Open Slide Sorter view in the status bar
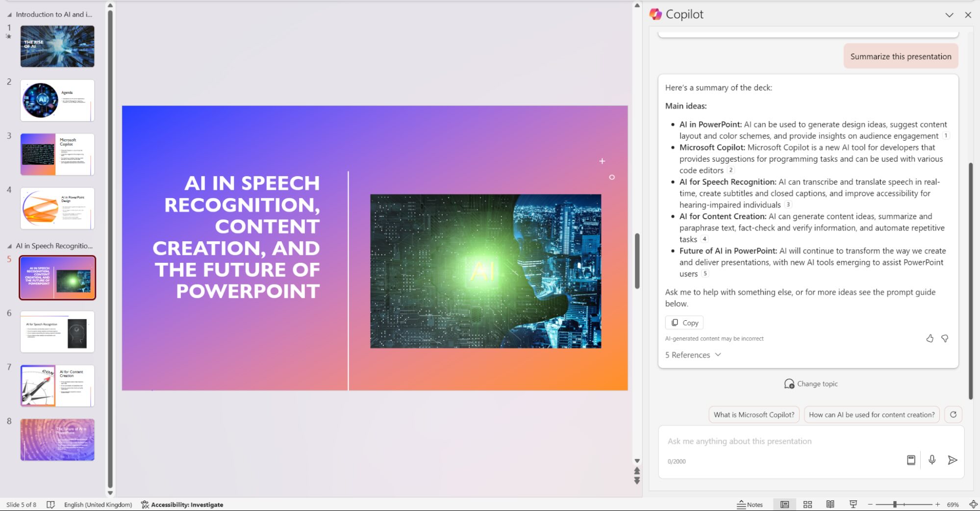The image size is (980, 511). (x=807, y=504)
